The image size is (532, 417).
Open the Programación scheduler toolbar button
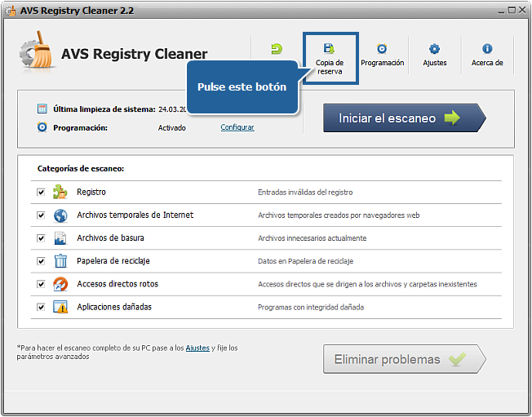pos(383,55)
